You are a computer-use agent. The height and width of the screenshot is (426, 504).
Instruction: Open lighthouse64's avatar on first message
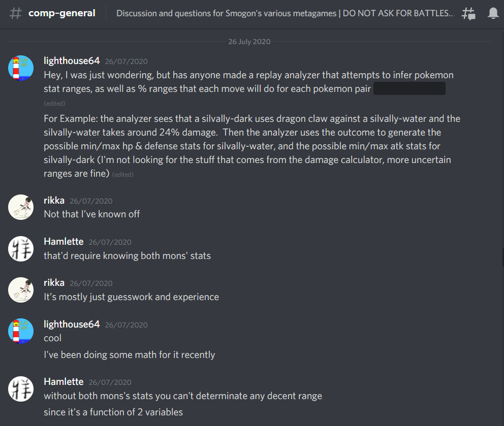[x=21, y=68]
